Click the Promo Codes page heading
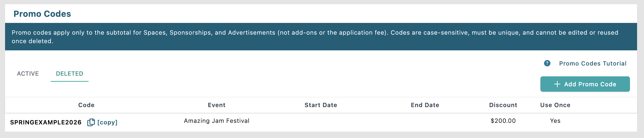This screenshot has height=138, width=644. pyautogui.click(x=42, y=14)
